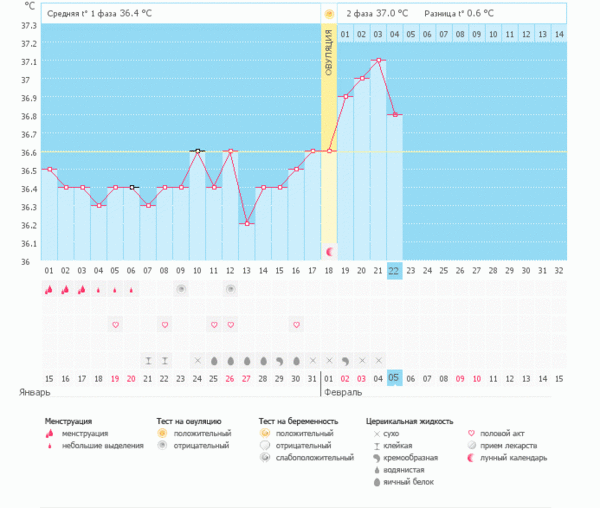The width and height of the screenshot is (600, 508).
Task: Click the light discharge icon on cycle day 06
Action: coord(132,290)
